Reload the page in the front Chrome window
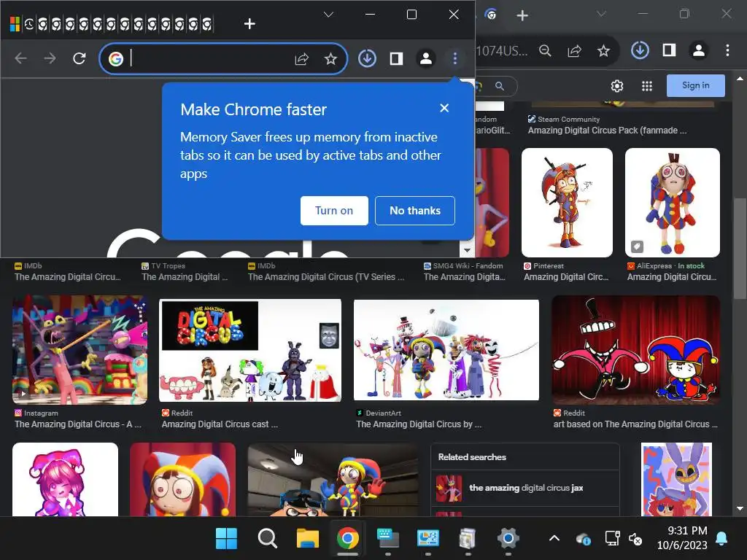The height and width of the screenshot is (560, 747). [80, 58]
